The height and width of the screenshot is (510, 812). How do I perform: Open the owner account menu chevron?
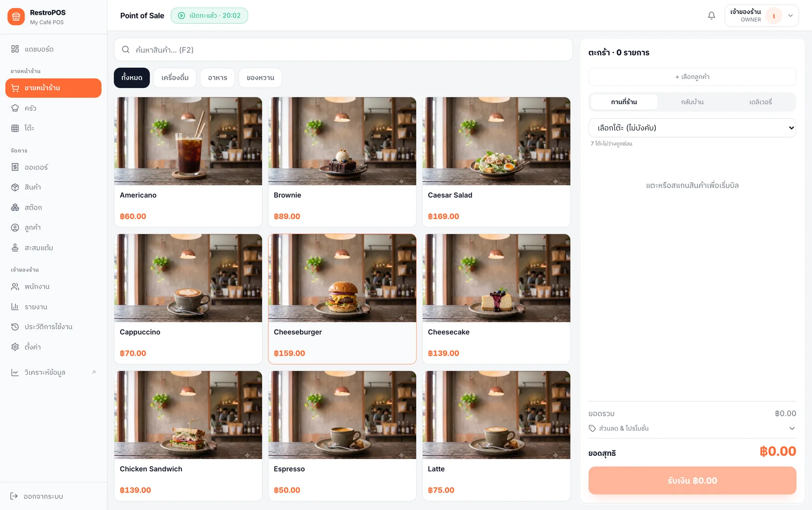[x=790, y=16]
